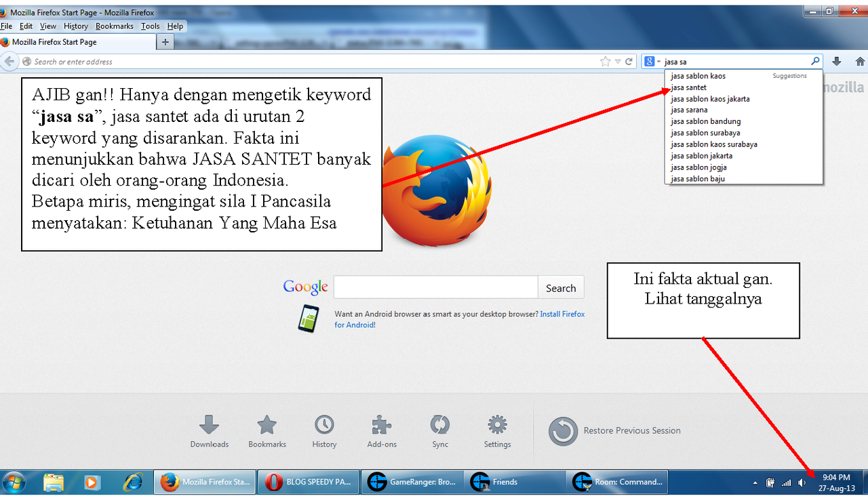Click the bookmark star in the address bar
Screen dimensions: 868x498
pyautogui.click(x=604, y=60)
